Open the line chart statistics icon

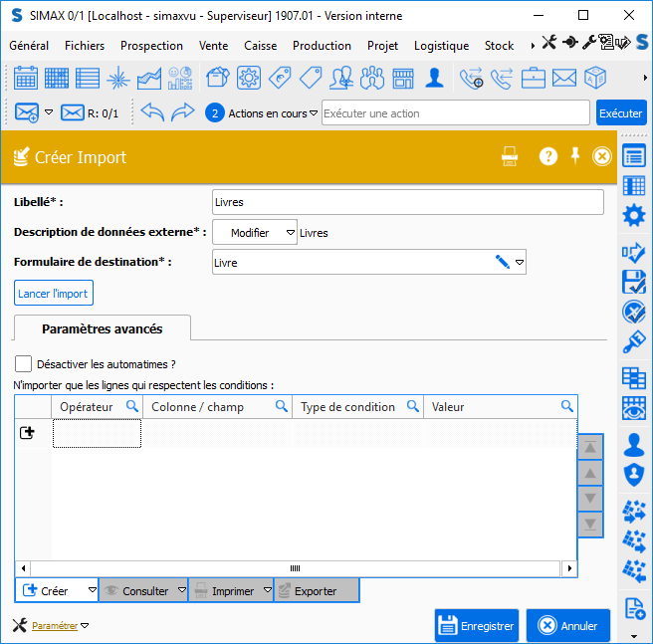(x=149, y=78)
